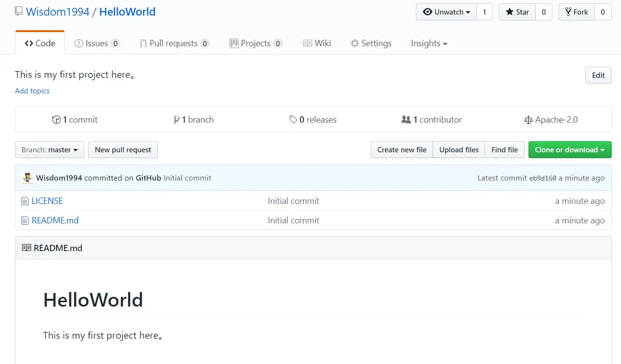Click the stargazers count 0
The width and height of the screenshot is (621, 364).
coord(544,12)
